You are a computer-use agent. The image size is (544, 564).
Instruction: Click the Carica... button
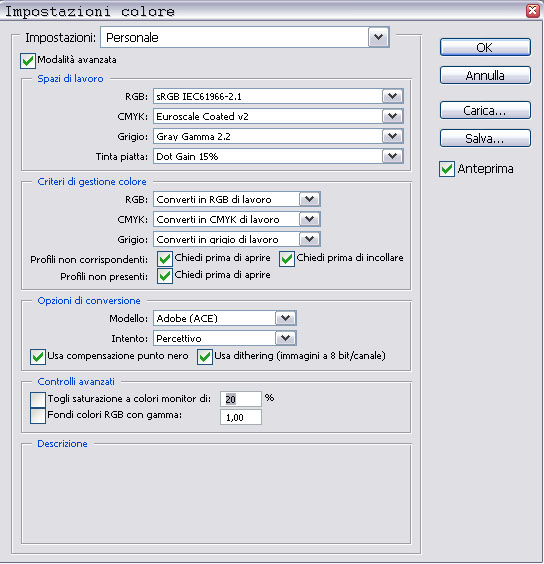pyautogui.click(x=485, y=110)
